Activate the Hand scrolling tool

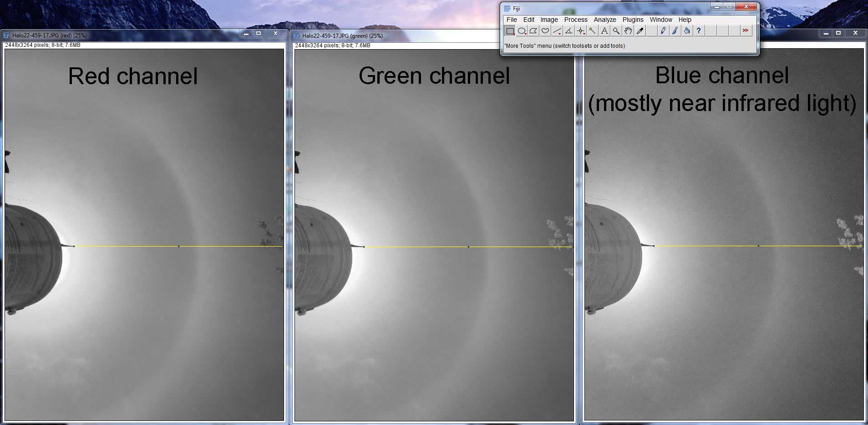point(628,31)
